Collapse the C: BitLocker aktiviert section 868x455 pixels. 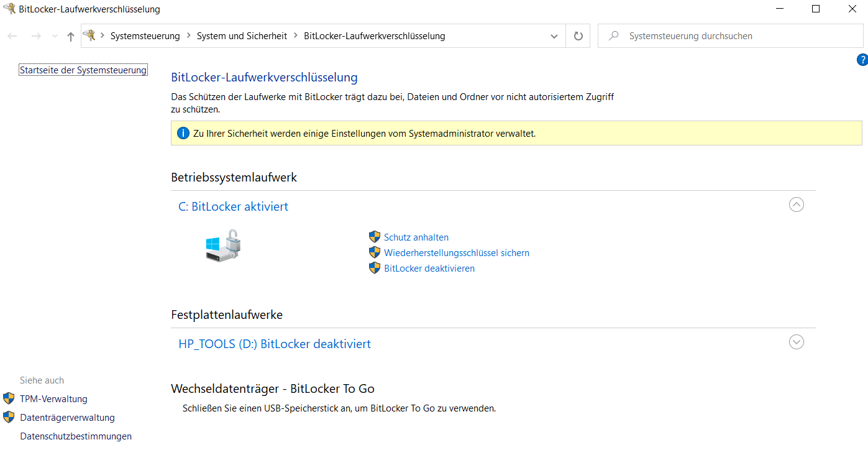[796, 205]
